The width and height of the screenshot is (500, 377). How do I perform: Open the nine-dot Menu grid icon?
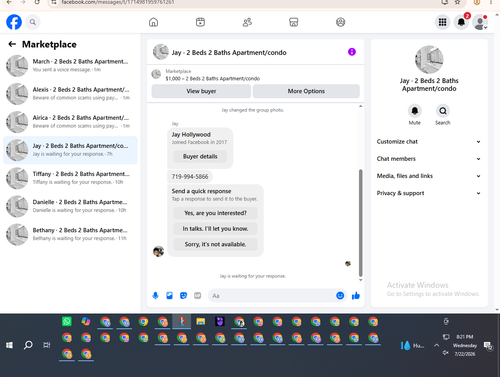(x=442, y=22)
